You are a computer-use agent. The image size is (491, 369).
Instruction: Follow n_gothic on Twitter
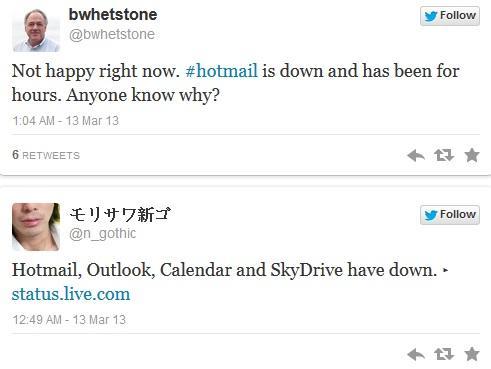tap(450, 215)
